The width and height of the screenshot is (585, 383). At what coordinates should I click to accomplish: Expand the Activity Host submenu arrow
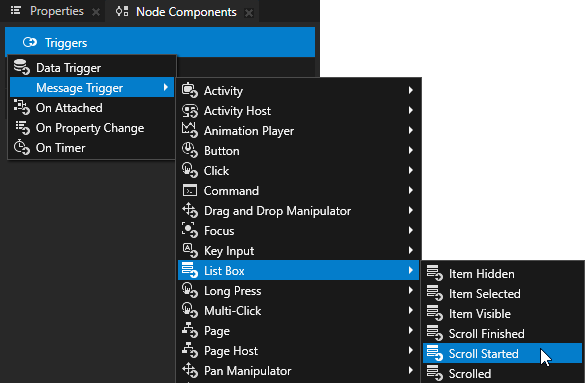tap(411, 110)
